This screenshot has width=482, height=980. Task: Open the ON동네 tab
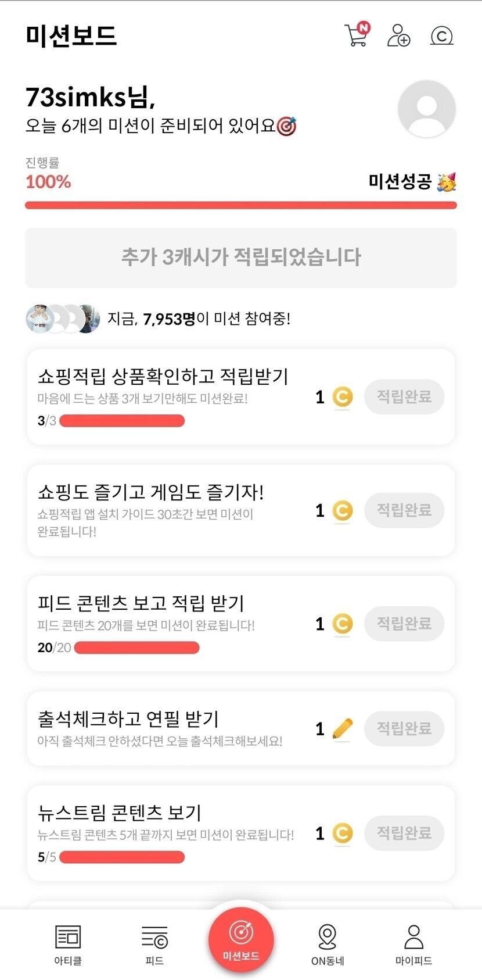(328, 944)
